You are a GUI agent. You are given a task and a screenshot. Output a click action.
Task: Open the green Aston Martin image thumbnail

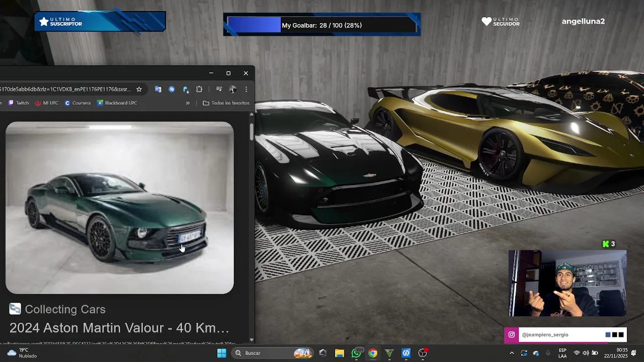click(x=120, y=208)
